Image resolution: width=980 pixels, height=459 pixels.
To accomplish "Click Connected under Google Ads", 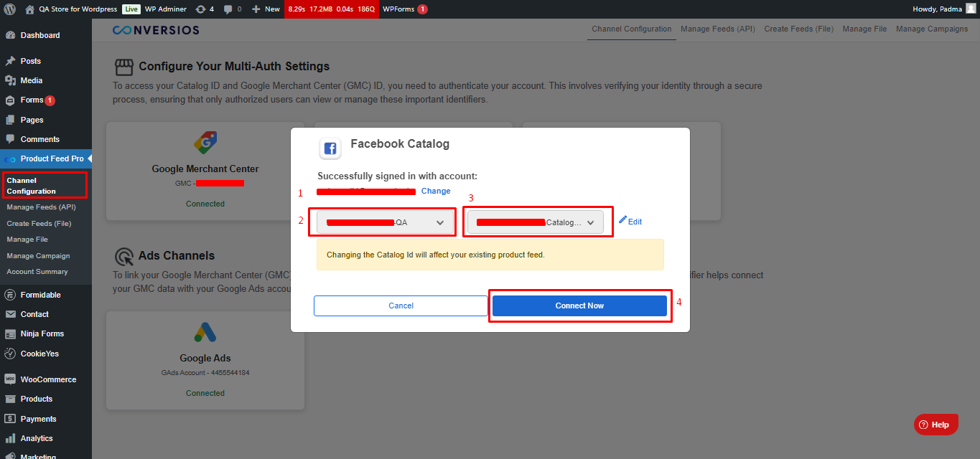I will point(205,393).
